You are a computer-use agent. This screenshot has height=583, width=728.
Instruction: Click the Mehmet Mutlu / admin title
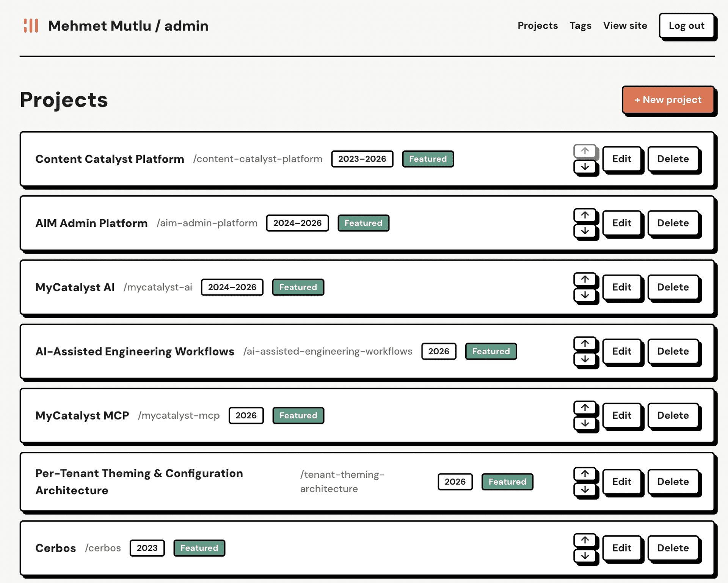pos(128,26)
